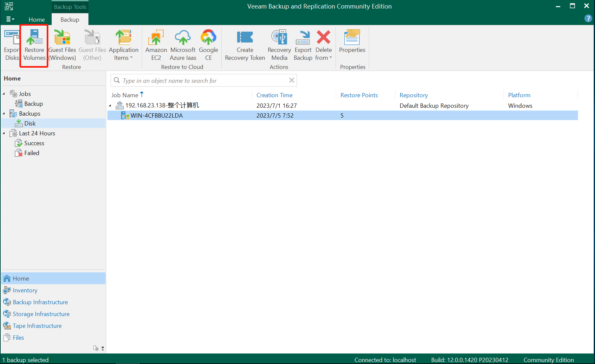Open the Application Items dropdown
Image resolution: width=595 pixels, height=364 pixels.
124,45
